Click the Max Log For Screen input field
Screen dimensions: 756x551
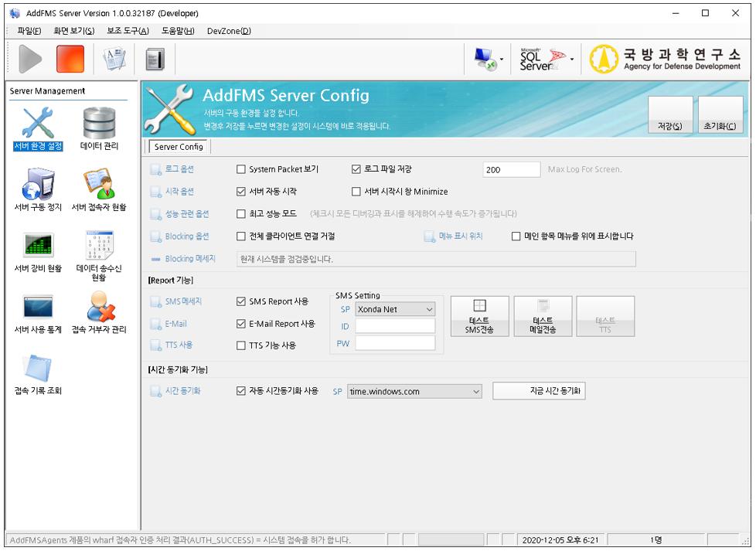click(511, 169)
